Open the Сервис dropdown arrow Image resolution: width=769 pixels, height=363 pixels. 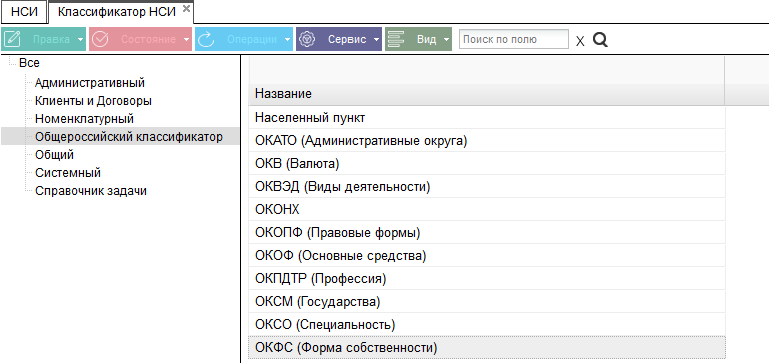(x=376, y=40)
